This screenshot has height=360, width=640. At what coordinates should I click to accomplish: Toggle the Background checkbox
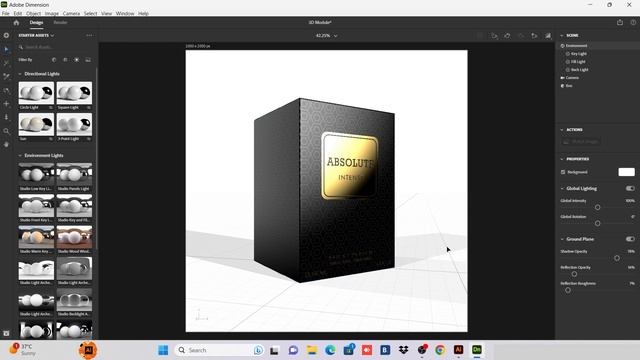pyautogui.click(x=563, y=172)
